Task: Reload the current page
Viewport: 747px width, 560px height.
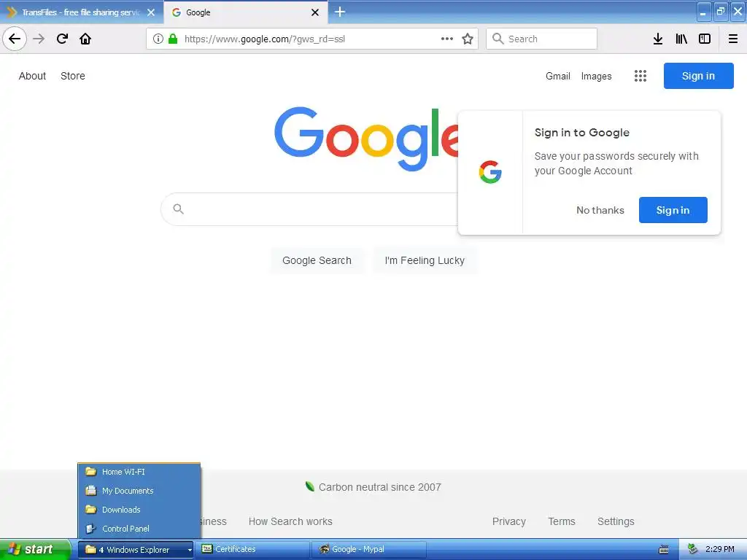Action: point(62,39)
